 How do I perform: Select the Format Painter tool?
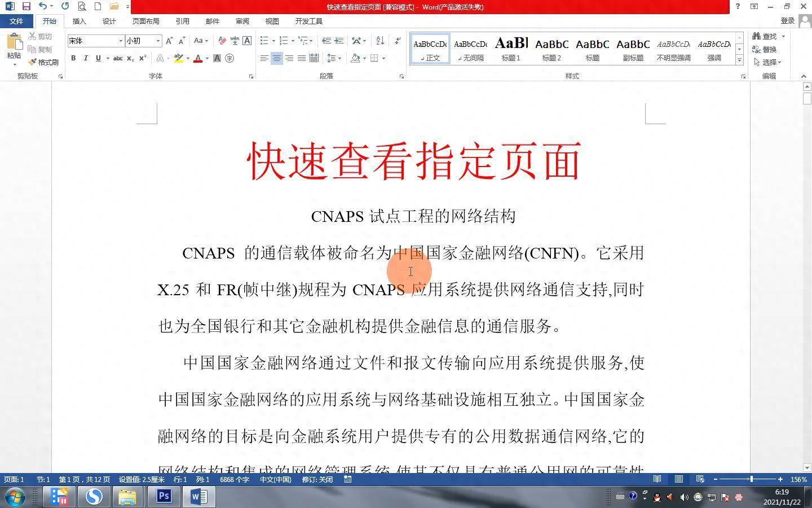coord(44,62)
